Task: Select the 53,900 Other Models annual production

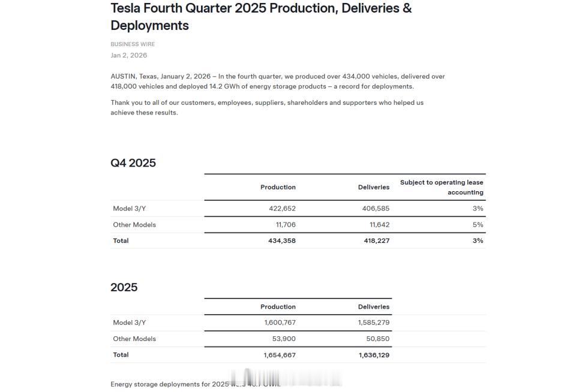Action: 284,339
